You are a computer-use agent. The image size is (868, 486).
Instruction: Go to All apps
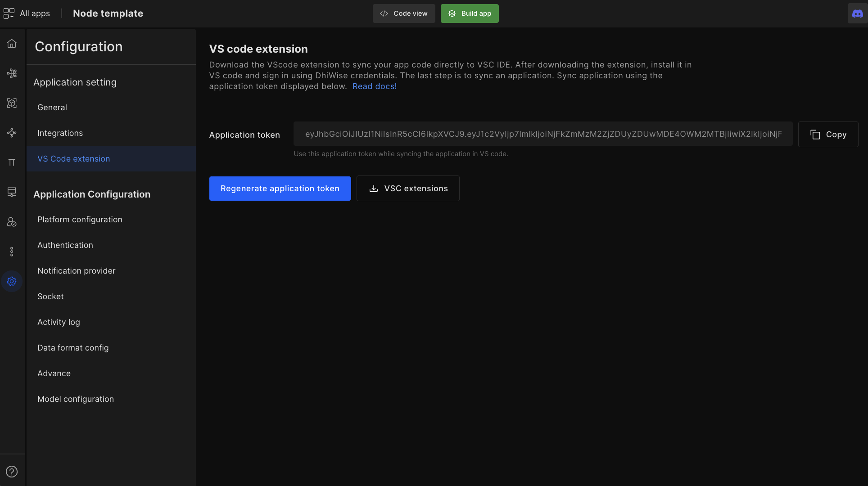tap(35, 13)
